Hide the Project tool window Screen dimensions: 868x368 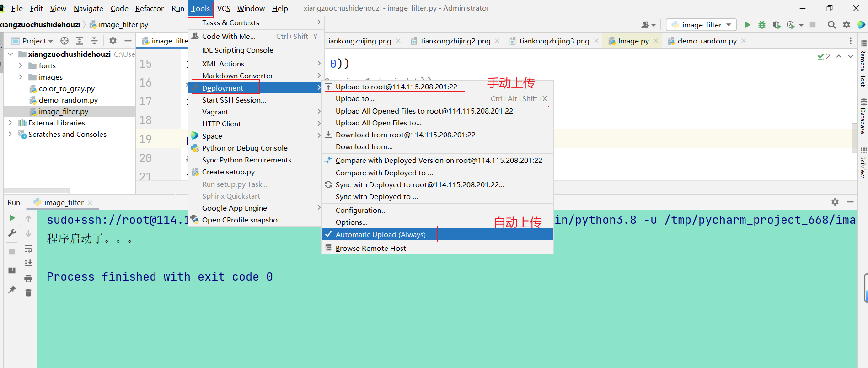point(128,41)
